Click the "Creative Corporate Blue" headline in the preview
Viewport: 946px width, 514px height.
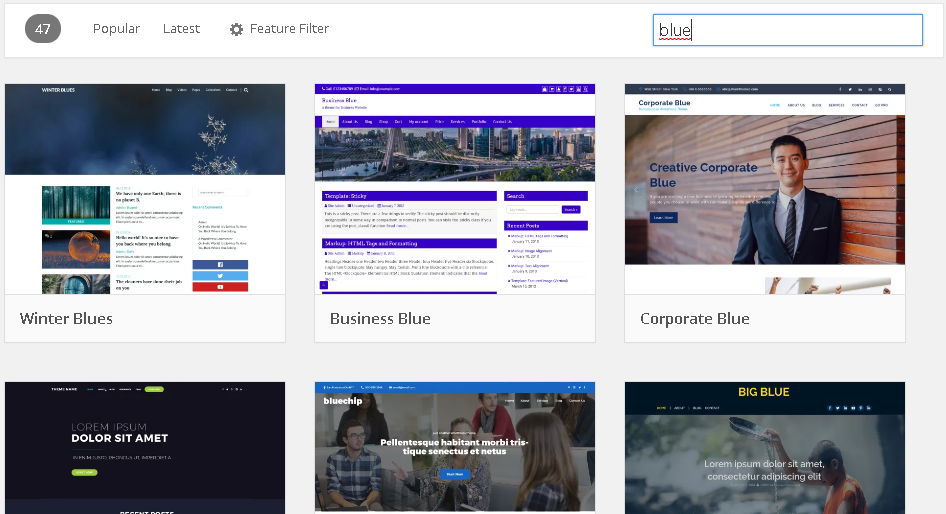coord(703,175)
